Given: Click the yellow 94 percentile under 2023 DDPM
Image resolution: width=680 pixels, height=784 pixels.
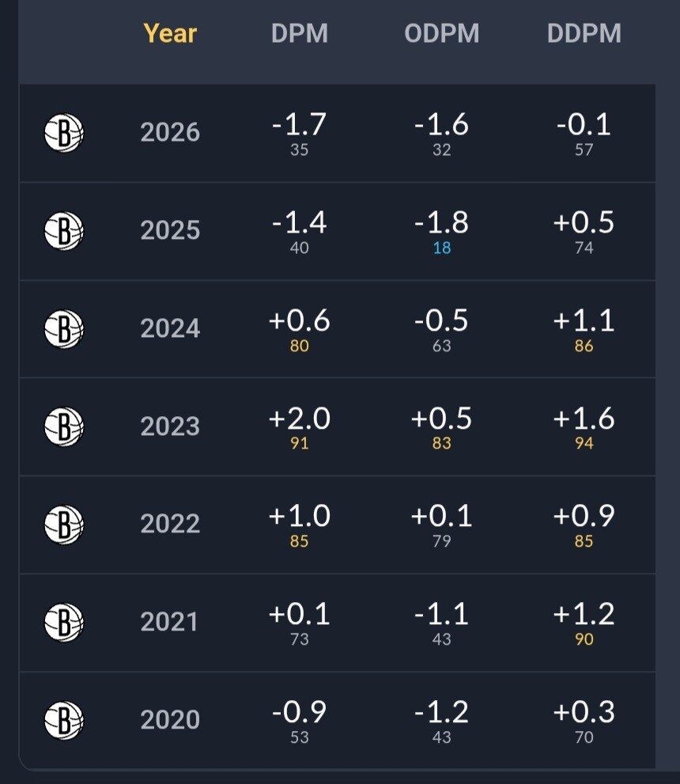Looking at the screenshot, I should point(584,443).
